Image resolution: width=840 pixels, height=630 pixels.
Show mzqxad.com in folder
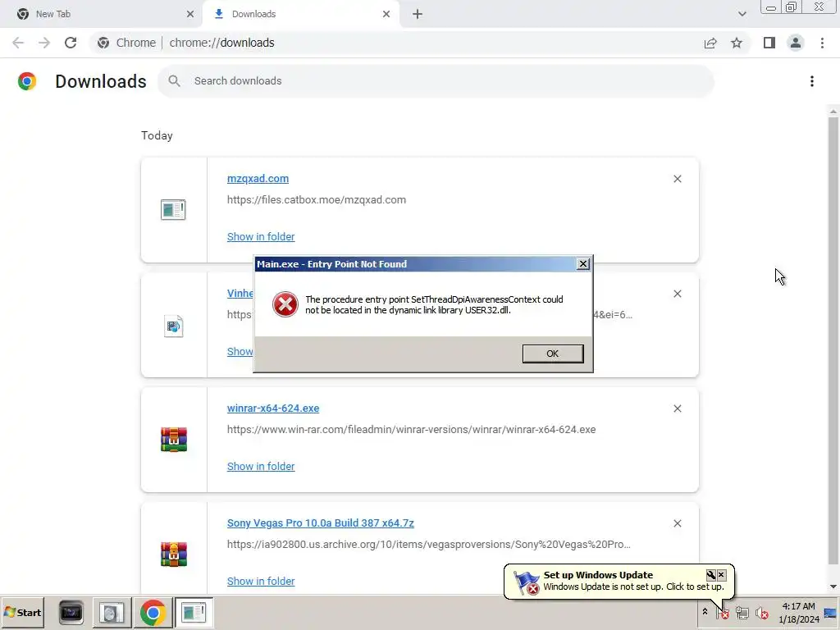[x=261, y=237]
